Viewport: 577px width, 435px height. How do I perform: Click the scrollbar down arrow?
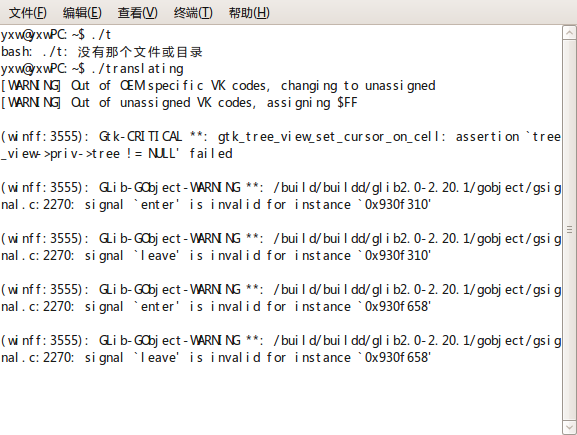pyautogui.click(x=569, y=428)
